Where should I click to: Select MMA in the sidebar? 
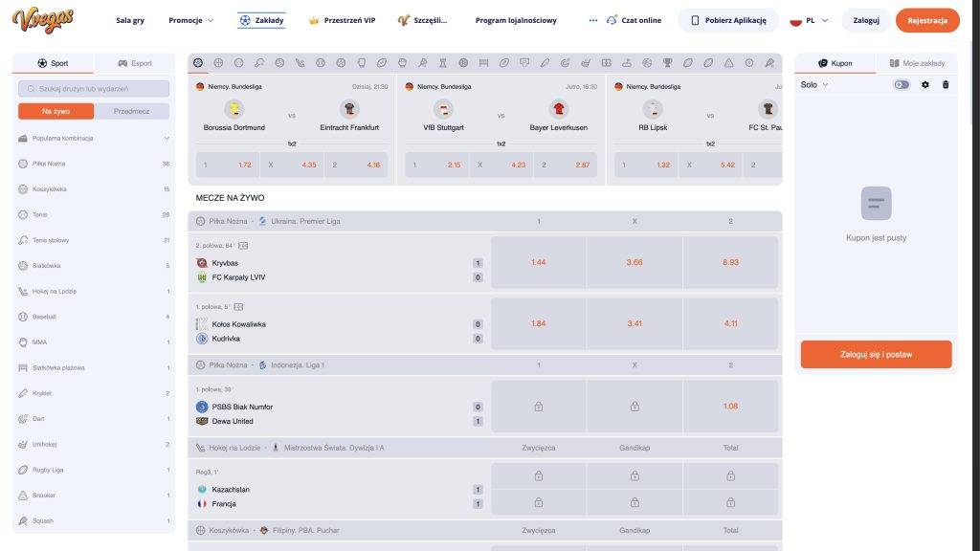(94, 342)
